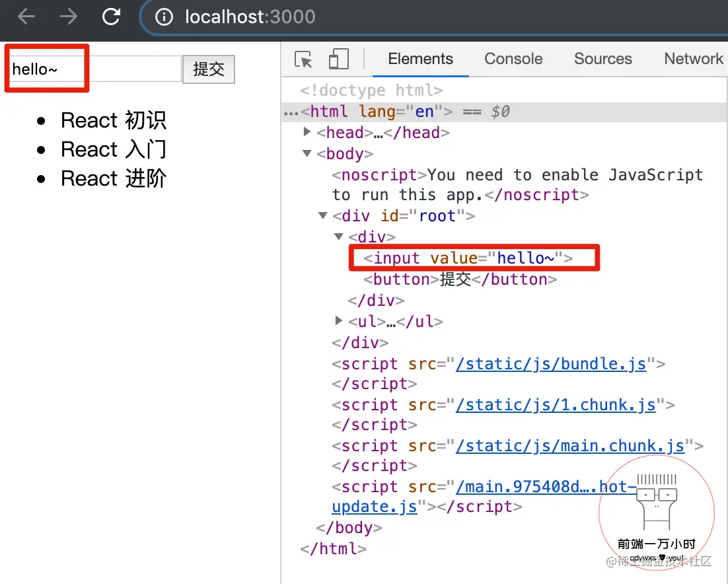Go back with the browser back arrow
This screenshot has width=728, height=584.
point(26,17)
